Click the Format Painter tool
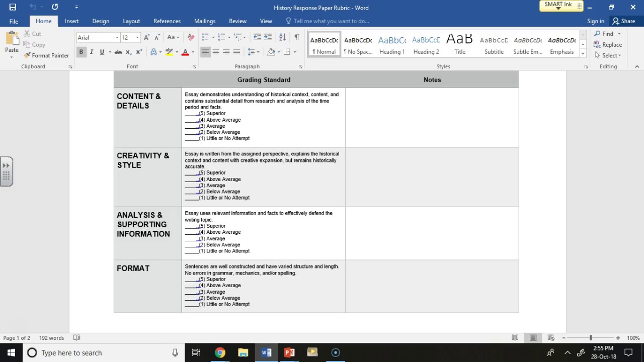 coord(46,55)
